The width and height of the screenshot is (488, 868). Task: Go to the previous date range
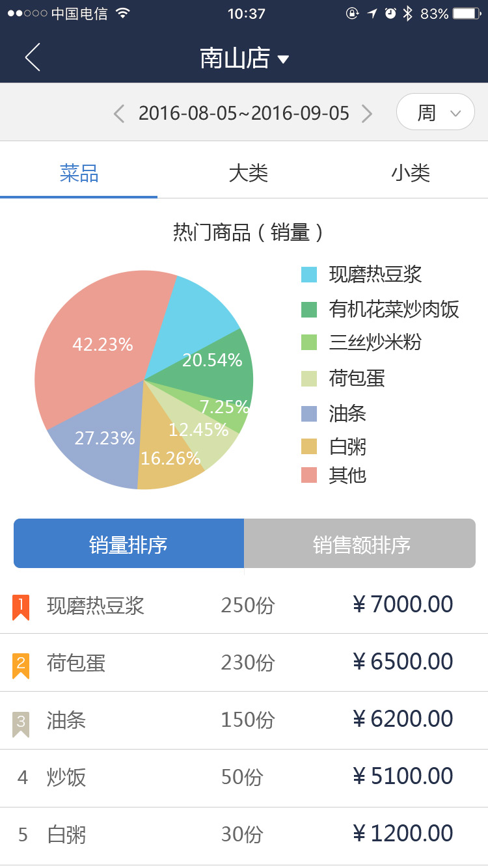click(118, 114)
